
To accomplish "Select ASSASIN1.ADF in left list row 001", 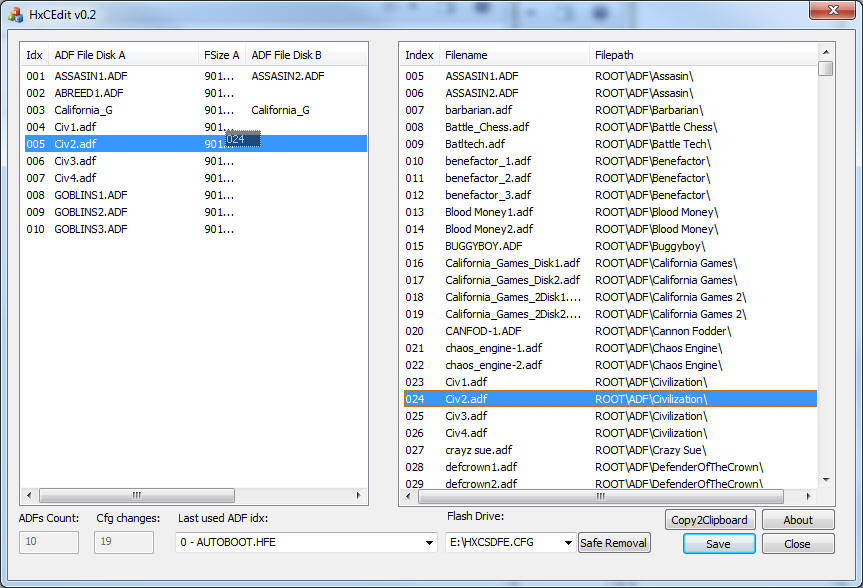I will click(x=196, y=76).
